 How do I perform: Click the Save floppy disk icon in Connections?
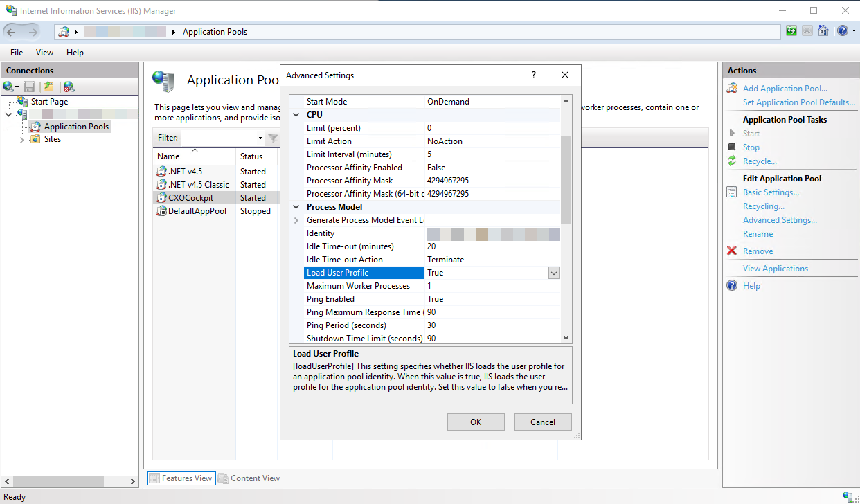[29, 87]
